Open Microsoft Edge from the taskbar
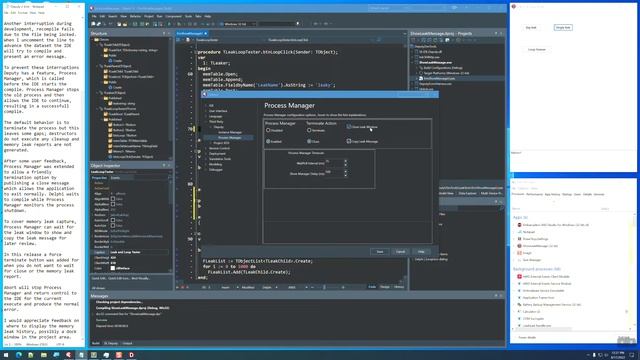 [19, 355]
